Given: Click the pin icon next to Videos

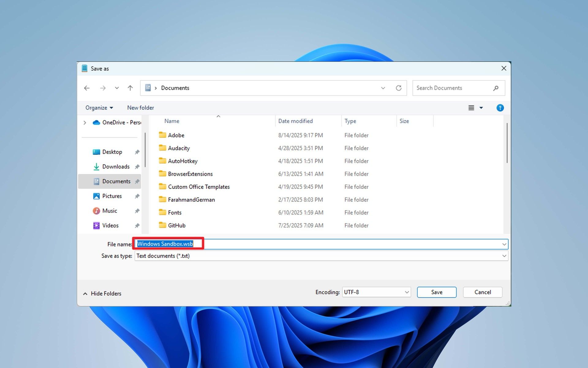Looking at the screenshot, I should 137,226.
